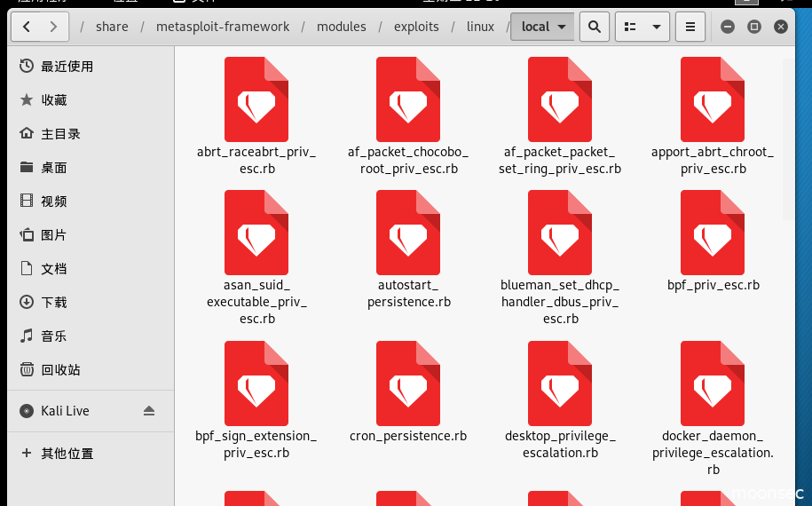The height and width of the screenshot is (506, 812).
Task: Open 图片 pictures folder in sidebar
Action: (x=91, y=234)
